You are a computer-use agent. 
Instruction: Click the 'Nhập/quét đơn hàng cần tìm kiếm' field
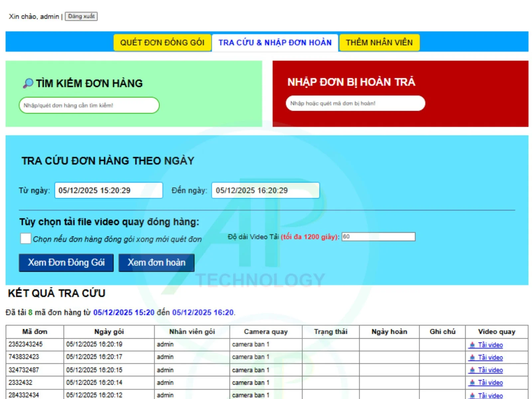pos(88,105)
